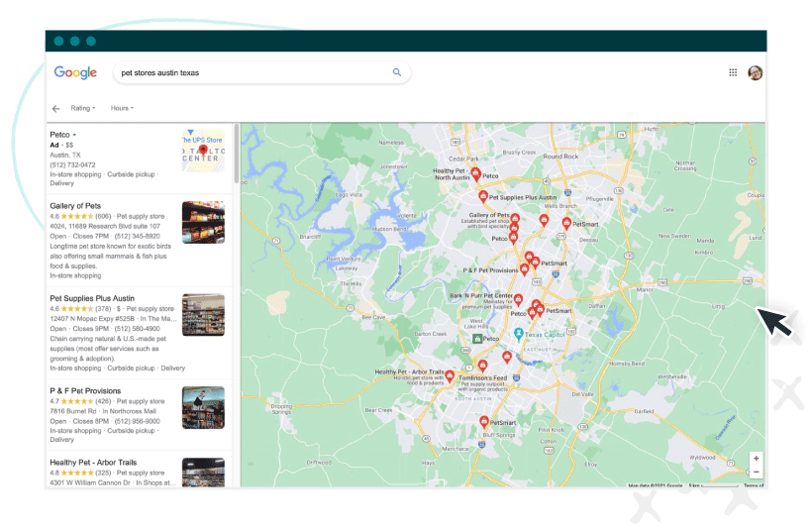Zoom out the map with minus button
Screen dimensions: 812x528
tap(757, 473)
